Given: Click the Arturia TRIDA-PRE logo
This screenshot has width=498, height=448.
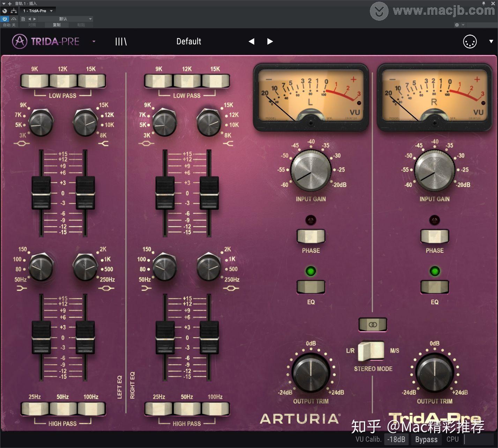Looking at the screenshot, I should (x=46, y=42).
